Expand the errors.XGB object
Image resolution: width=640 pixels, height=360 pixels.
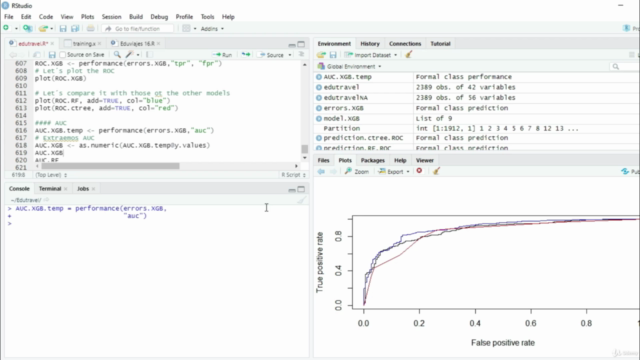(319, 108)
